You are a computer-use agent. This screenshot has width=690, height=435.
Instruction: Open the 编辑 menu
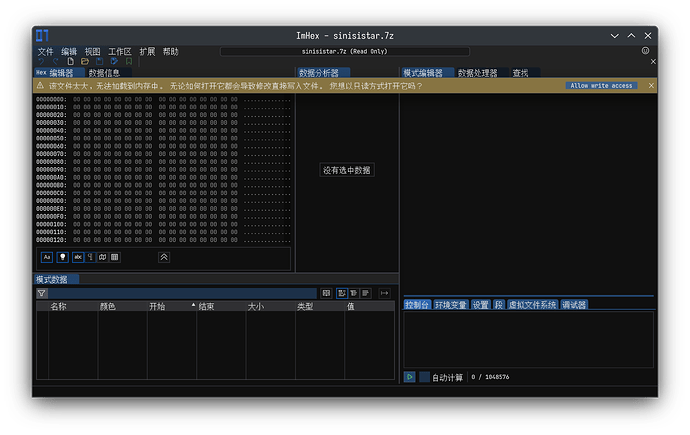coord(69,51)
